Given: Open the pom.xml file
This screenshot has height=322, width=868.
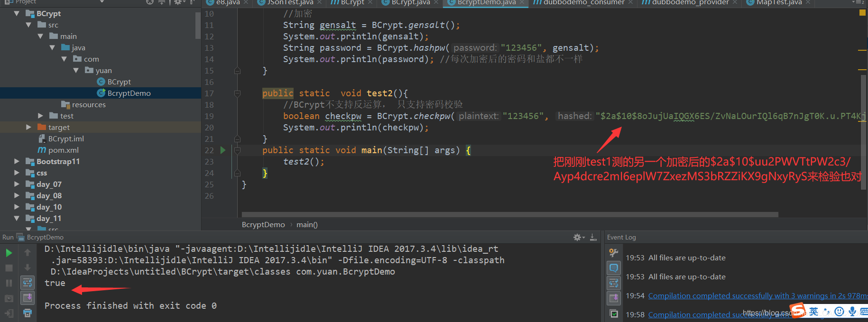Looking at the screenshot, I should (58, 150).
